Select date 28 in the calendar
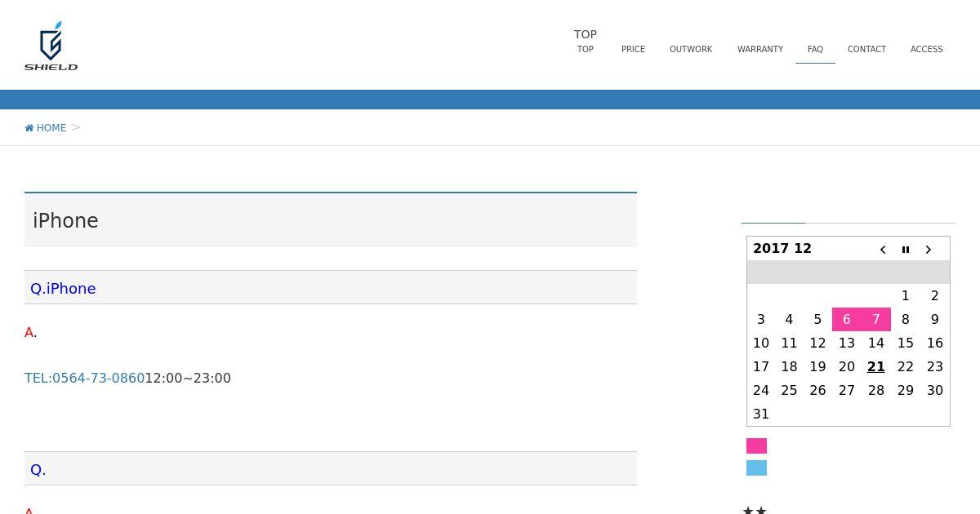Image resolution: width=980 pixels, height=514 pixels. pos(876,391)
